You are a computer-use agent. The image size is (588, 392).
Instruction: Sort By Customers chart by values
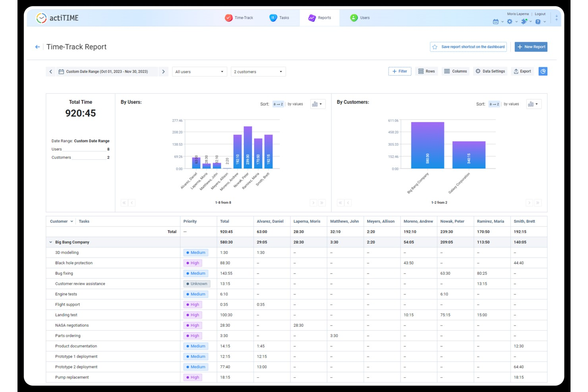tap(511, 104)
